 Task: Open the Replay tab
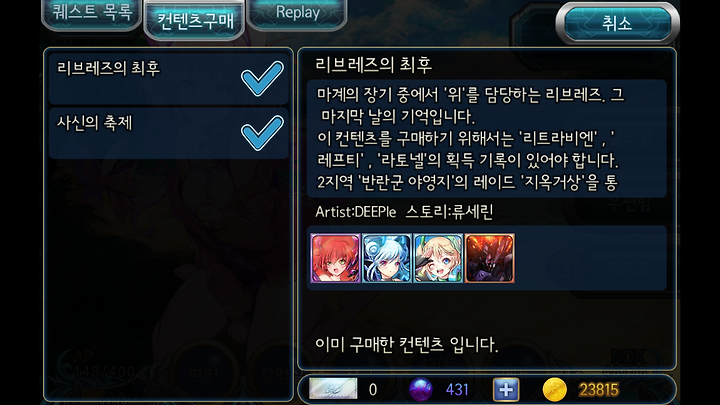click(x=297, y=13)
